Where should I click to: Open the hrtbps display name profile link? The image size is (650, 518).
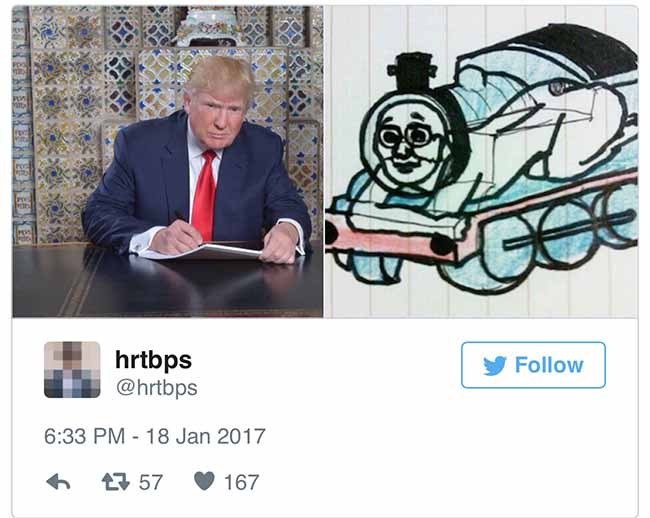[153, 360]
